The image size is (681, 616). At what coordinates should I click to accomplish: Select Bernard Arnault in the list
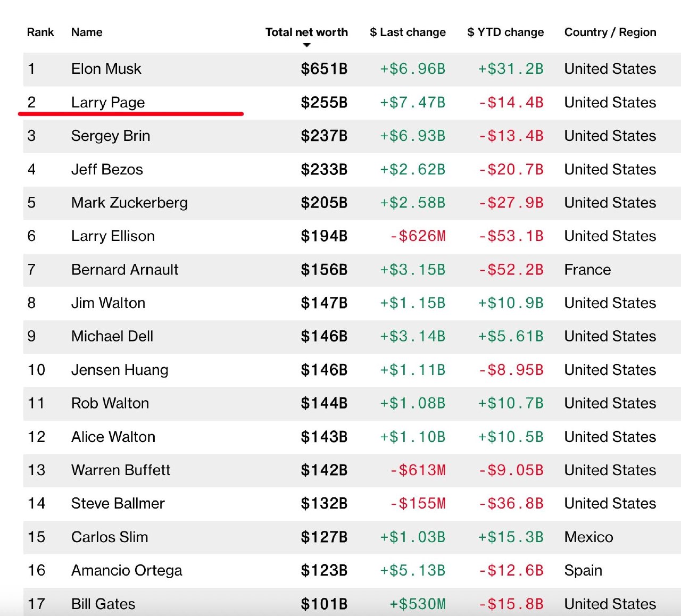point(124,270)
